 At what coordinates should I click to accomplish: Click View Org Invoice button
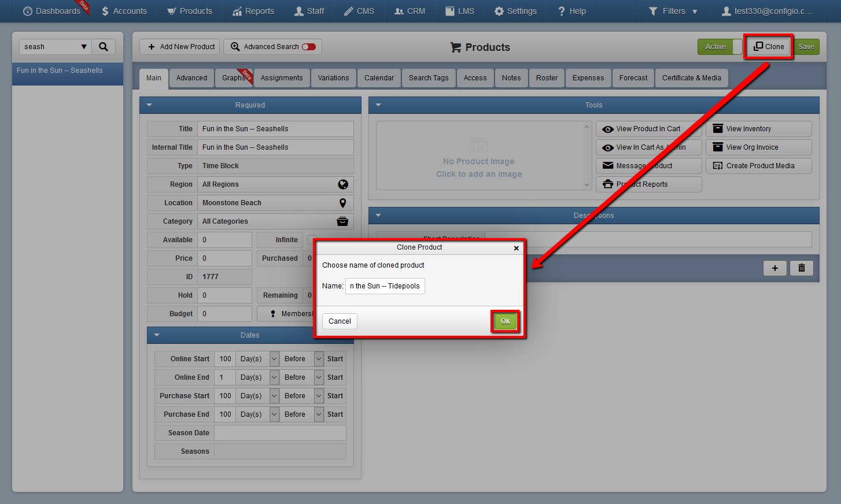759,147
